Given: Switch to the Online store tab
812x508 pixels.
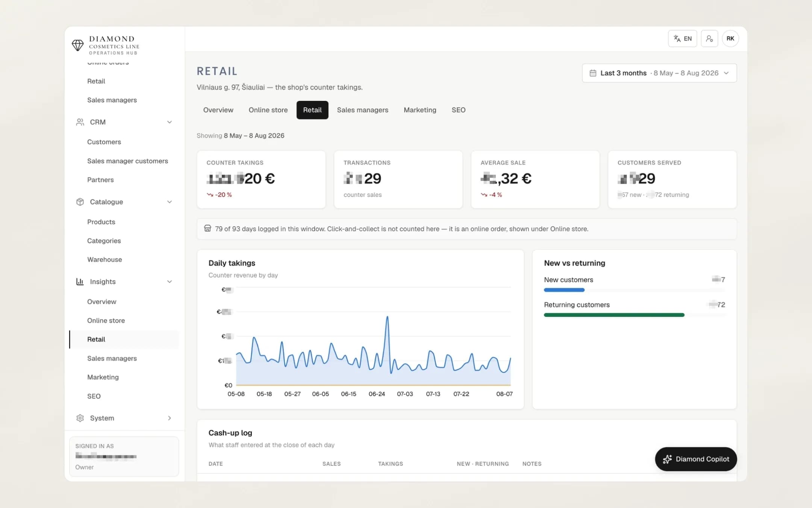Looking at the screenshot, I should (x=268, y=110).
